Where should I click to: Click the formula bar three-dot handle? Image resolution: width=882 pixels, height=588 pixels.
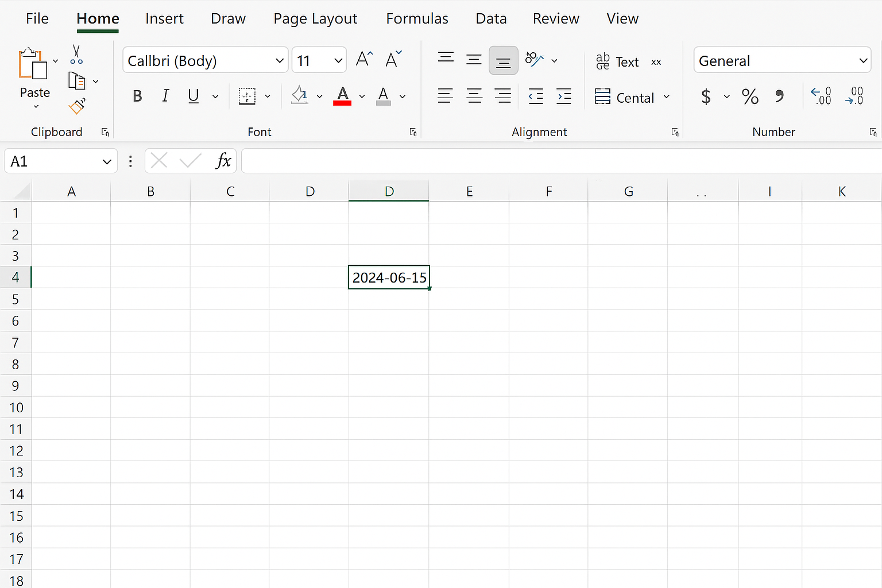click(x=131, y=161)
